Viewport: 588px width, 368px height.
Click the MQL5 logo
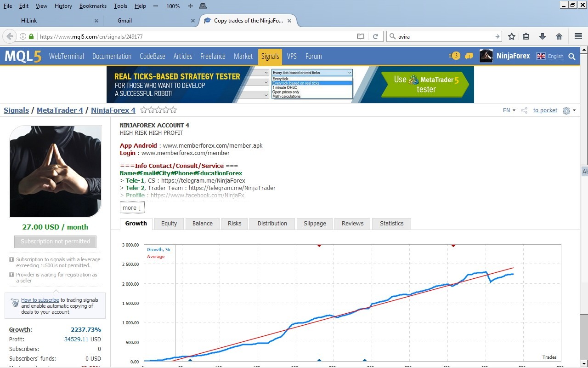pos(23,56)
